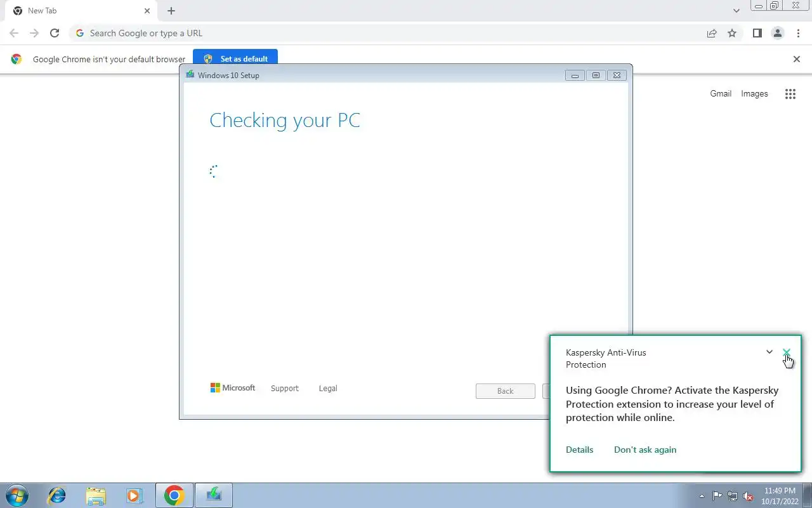The width and height of the screenshot is (812, 508).
Task: Open Action Center flag icon
Action: coord(717,497)
